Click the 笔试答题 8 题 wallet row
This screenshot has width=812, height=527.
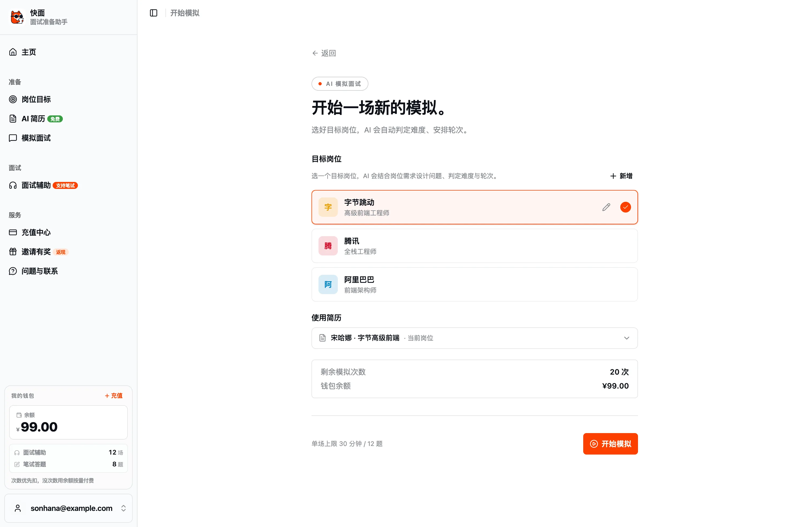click(x=68, y=464)
